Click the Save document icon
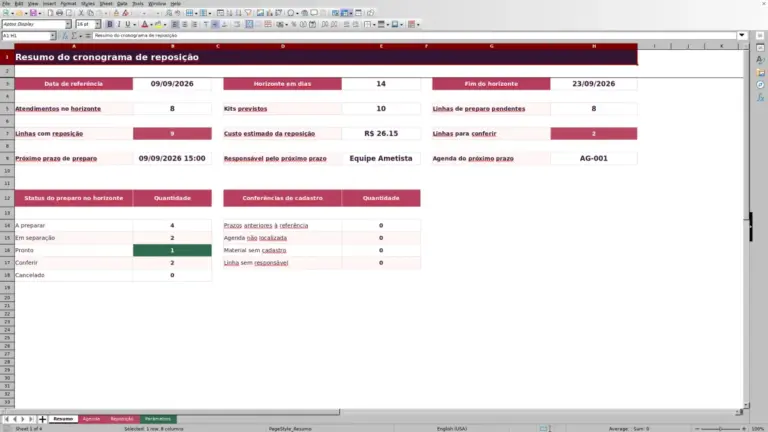This screenshot has width=768, height=432. click(33, 13)
